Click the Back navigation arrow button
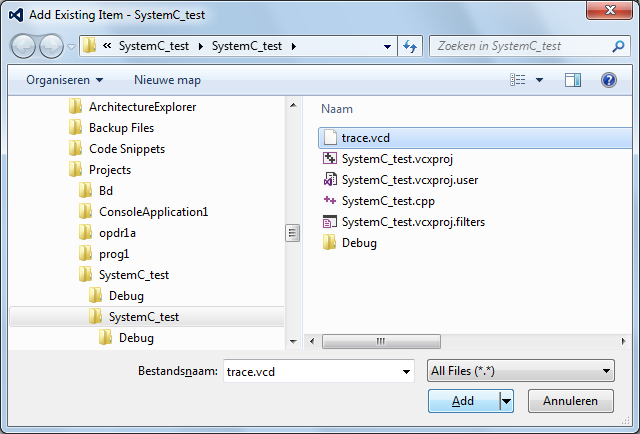 tap(24, 46)
